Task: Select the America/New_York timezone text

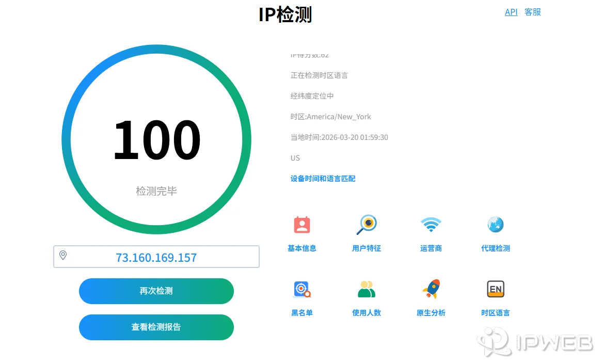Action: (x=331, y=116)
